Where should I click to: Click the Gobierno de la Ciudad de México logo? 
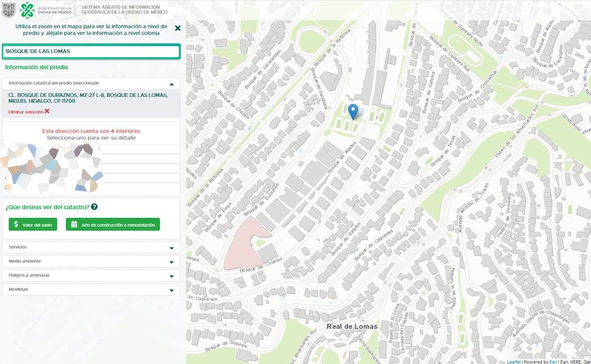click(x=45, y=10)
